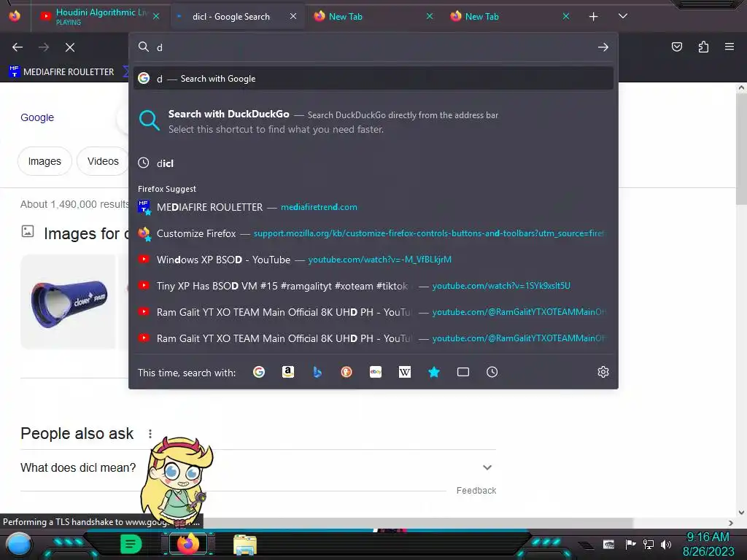Filter results by Images

point(44,161)
